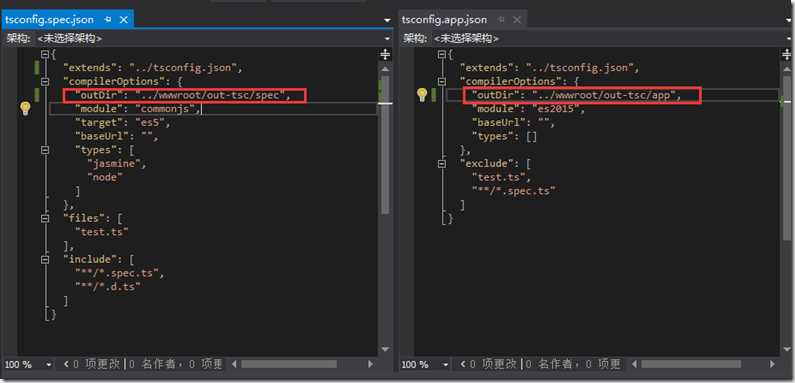795x383 pixels.
Task: Click the lightbulb beside the "module": "commonjs" line
Action: coord(25,108)
